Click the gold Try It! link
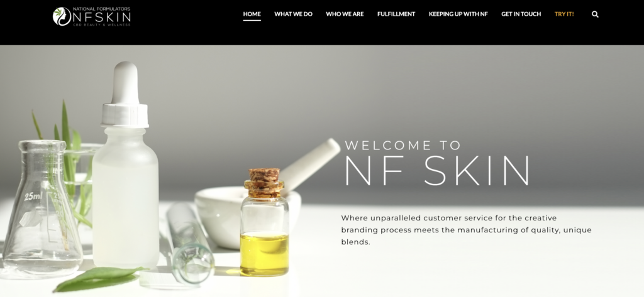The width and height of the screenshot is (644, 297). pos(564,14)
